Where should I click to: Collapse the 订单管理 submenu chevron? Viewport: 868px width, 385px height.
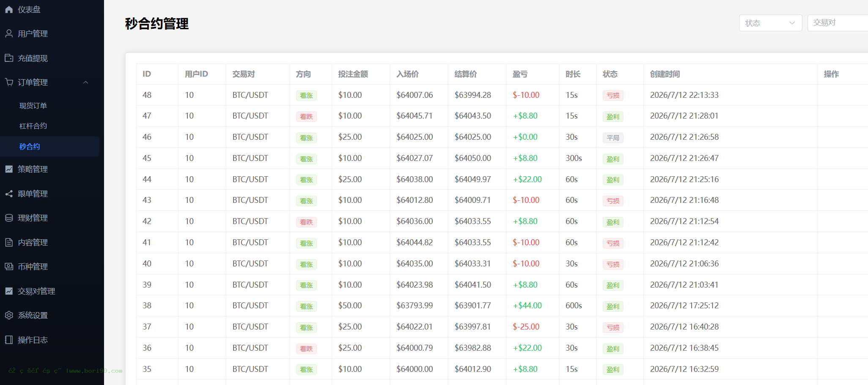pos(86,82)
